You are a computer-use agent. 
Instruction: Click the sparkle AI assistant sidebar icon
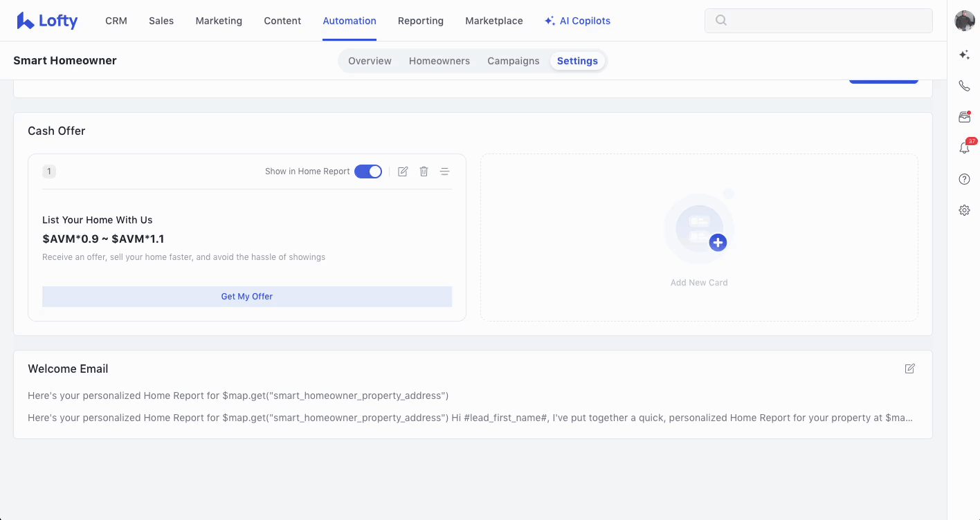pos(964,55)
